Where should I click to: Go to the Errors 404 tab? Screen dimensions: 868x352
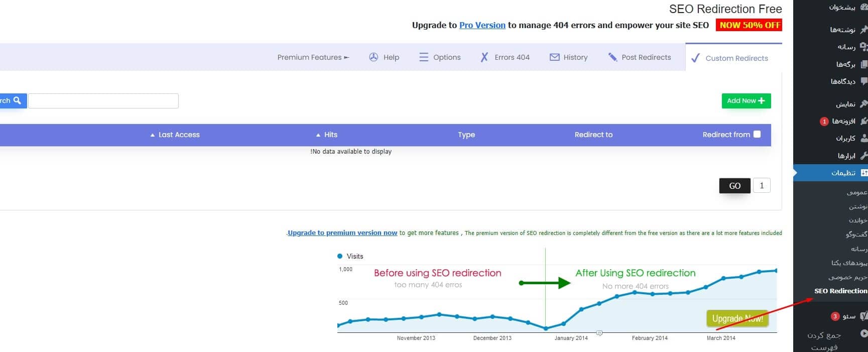click(x=505, y=57)
